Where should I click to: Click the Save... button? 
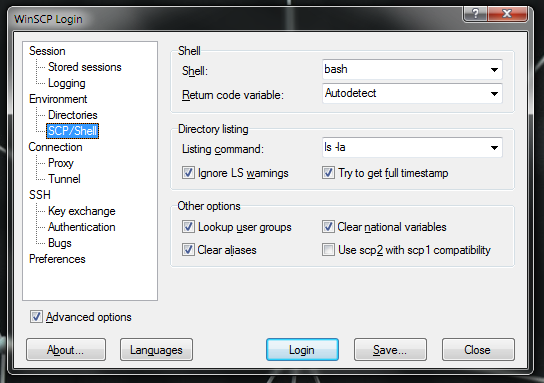pyautogui.click(x=390, y=350)
